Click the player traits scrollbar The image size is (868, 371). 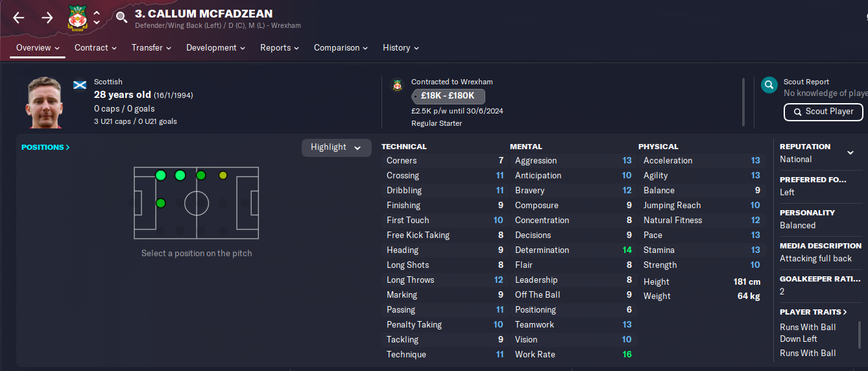pos(860,335)
